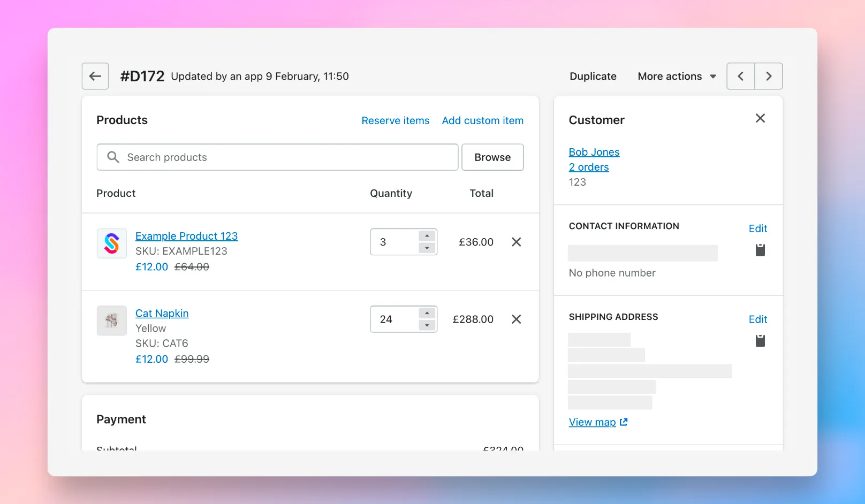
Task: Copy shipping address with the clipboard icon
Action: click(760, 341)
